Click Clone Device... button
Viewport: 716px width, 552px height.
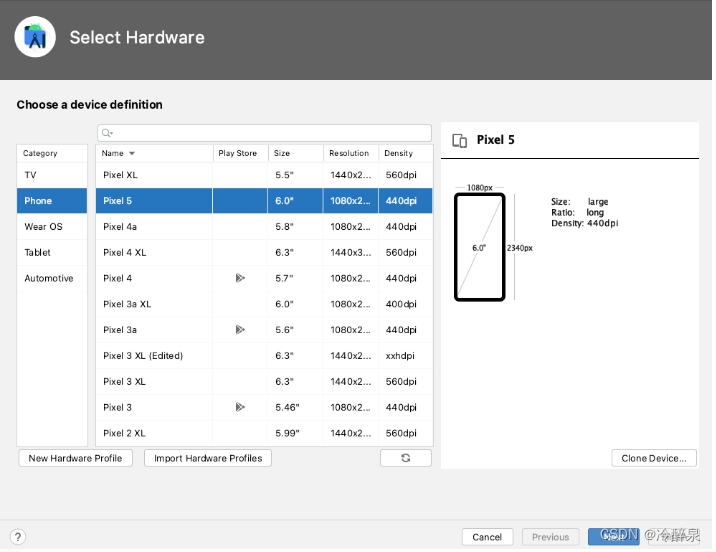pos(654,458)
